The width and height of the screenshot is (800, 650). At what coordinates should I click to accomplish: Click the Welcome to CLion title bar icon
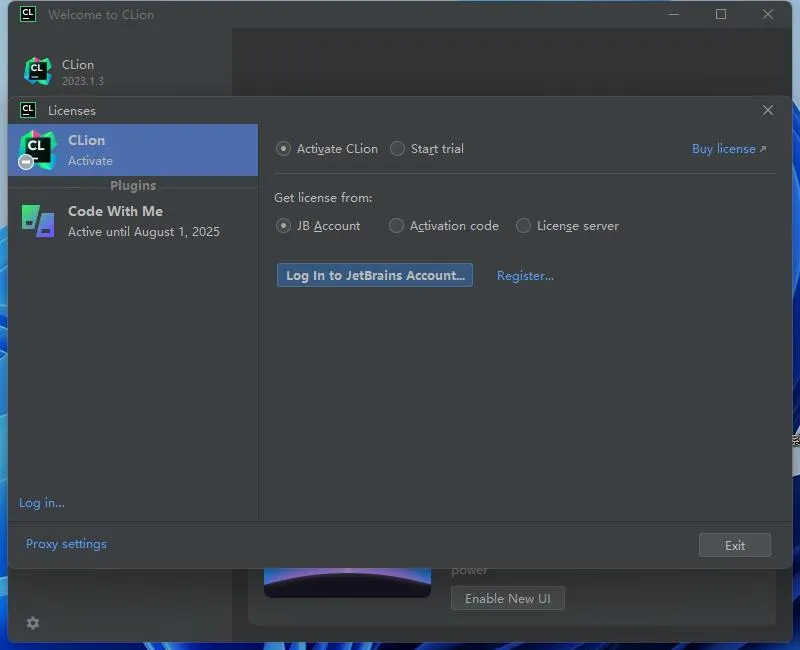click(28, 14)
